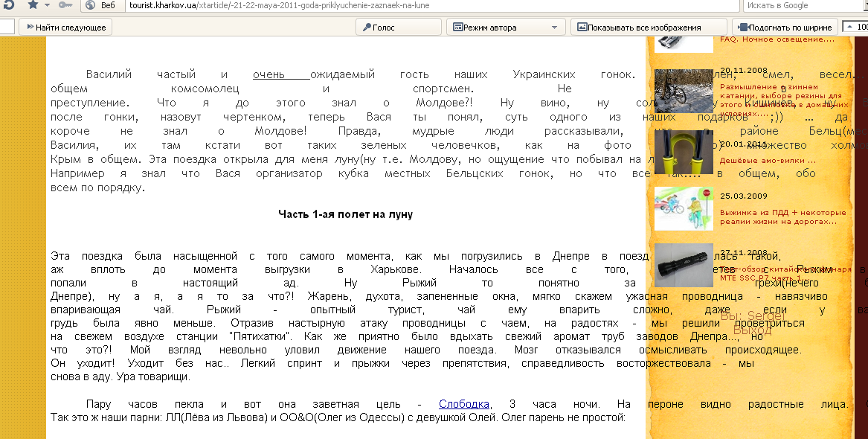Open article Дешёвые амо-вилки

click(x=768, y=160)
